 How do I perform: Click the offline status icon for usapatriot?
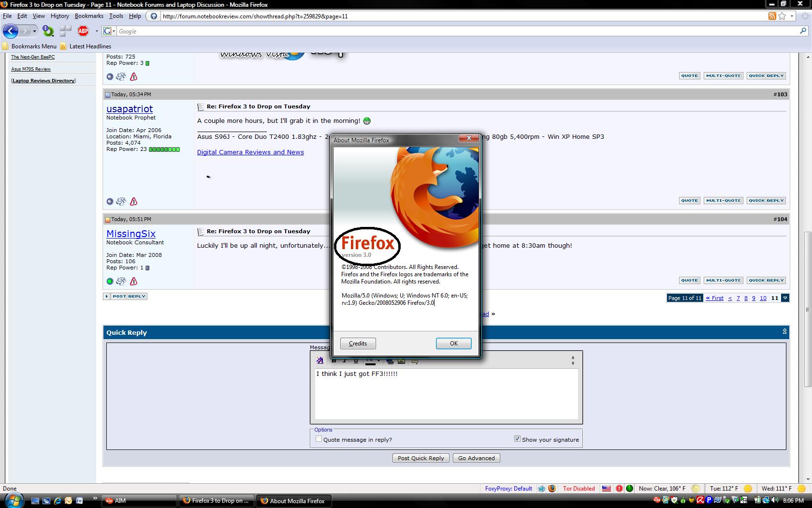pyautogui.click(x=110, y=201)
